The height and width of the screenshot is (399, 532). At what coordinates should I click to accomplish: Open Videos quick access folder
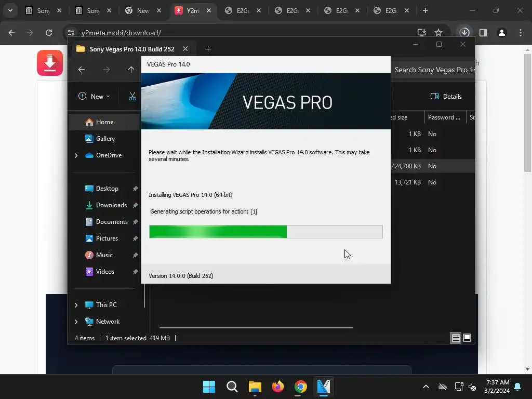(104, 272)
